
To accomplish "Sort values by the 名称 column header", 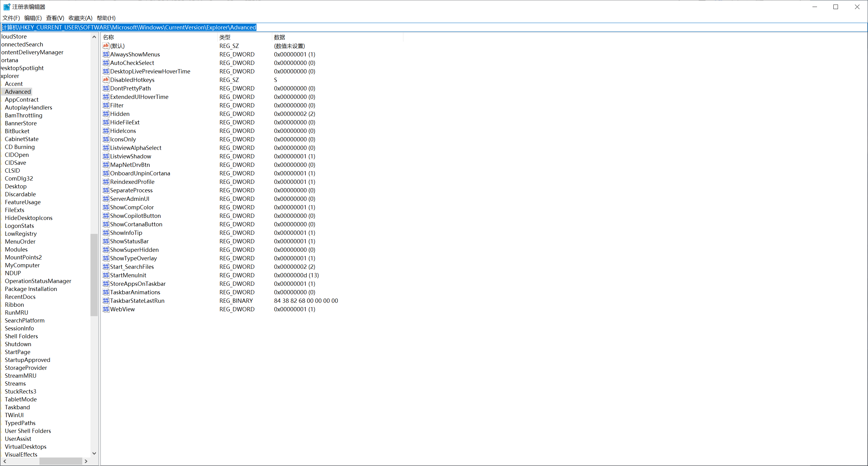I will pyautogui.click(x=159, y=37).
